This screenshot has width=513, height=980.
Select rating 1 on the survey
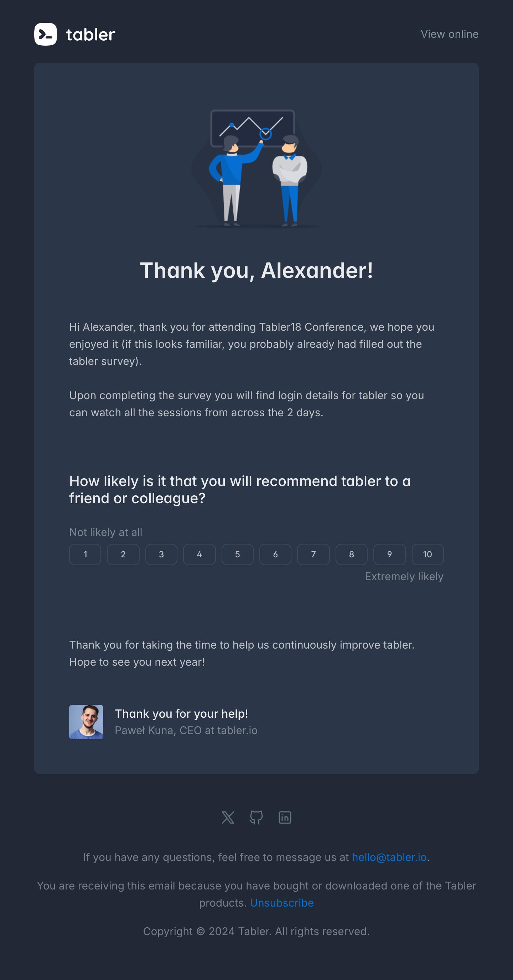[x=85, y=554]
